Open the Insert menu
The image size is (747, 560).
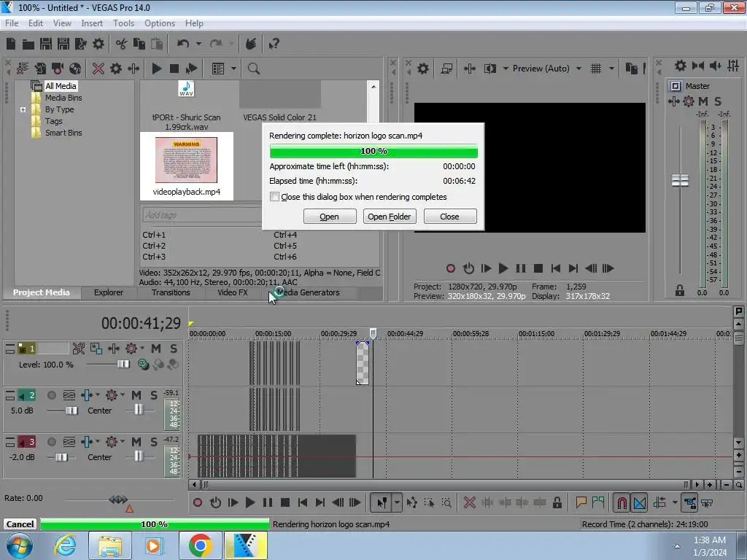92,23
